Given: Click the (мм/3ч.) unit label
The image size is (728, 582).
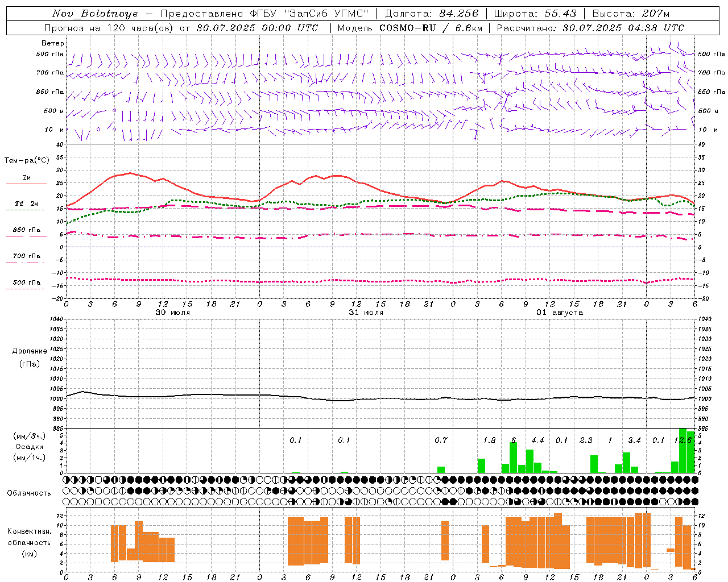Looking at the screenshot, I should (29, 436).
